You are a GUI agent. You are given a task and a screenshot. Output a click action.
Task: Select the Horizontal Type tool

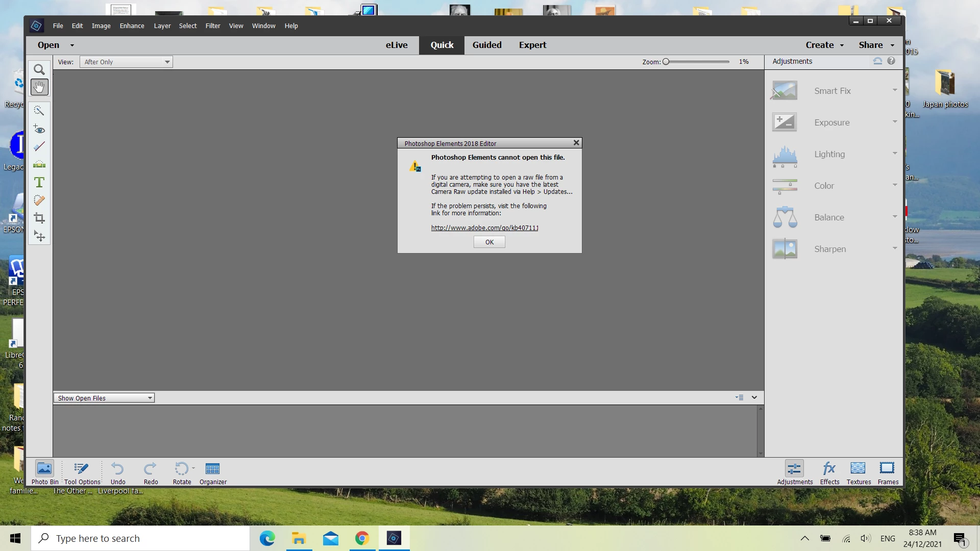click(39, 182)
